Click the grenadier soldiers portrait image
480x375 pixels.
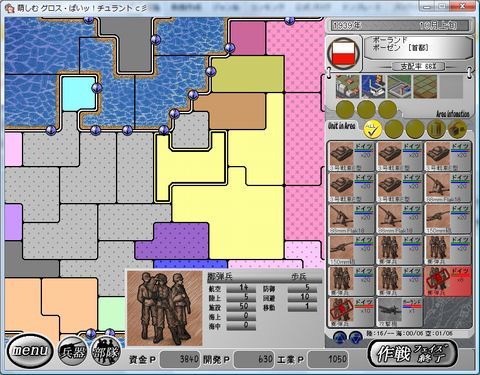[x=165, y=308]
